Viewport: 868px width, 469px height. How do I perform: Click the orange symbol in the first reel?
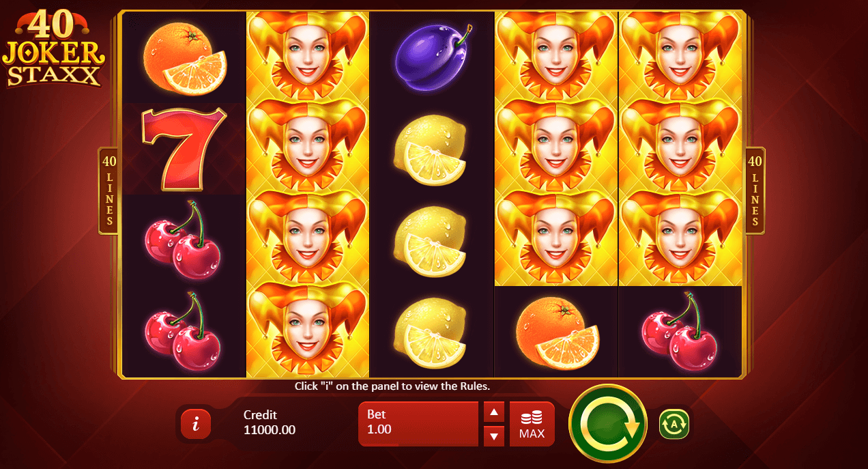tap(185, 57)
